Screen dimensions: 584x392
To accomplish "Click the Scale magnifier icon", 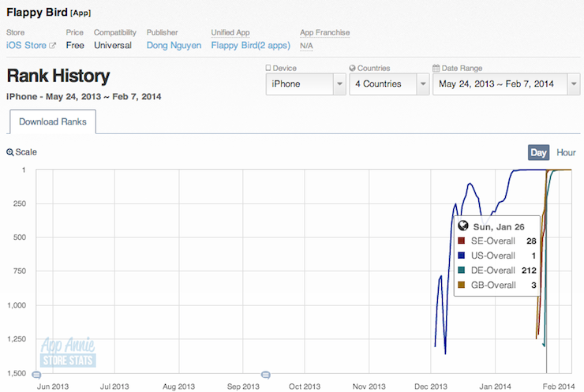I will (10, 152).
